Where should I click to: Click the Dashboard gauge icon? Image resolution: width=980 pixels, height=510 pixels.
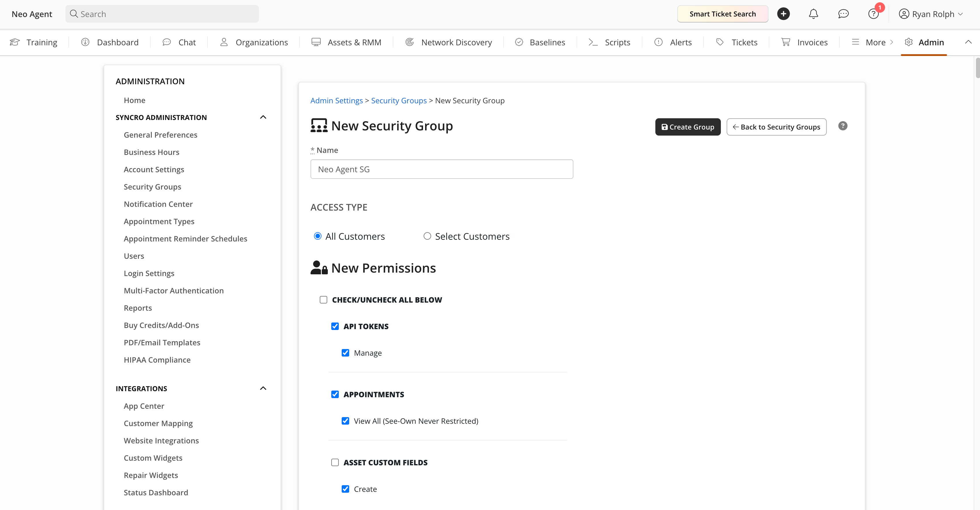85,42
